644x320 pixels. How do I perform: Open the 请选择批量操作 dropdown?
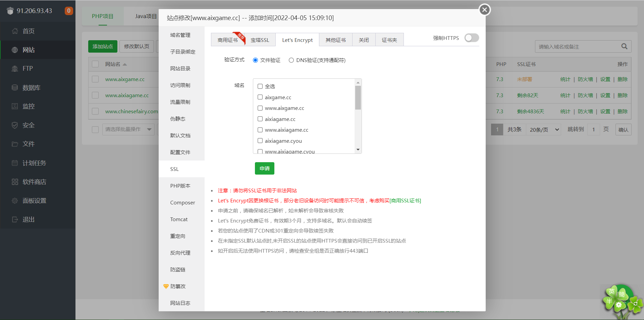128,129
